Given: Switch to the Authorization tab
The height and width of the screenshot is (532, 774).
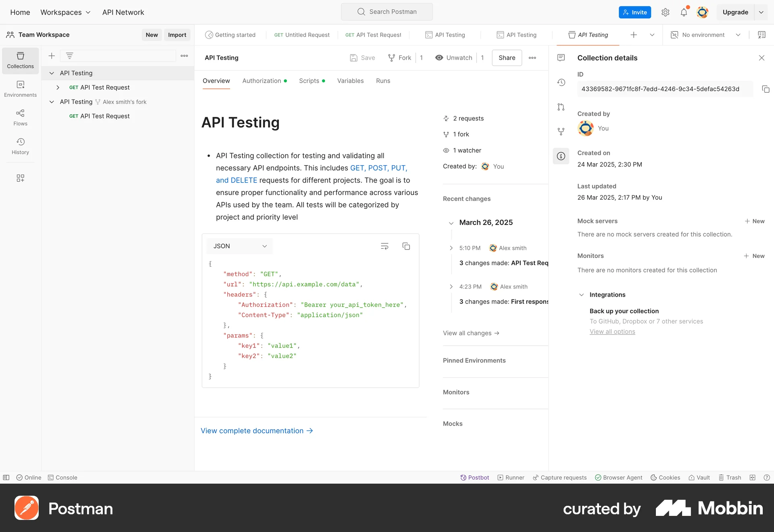Looking at the screenshot, I should tap(261, 81).
